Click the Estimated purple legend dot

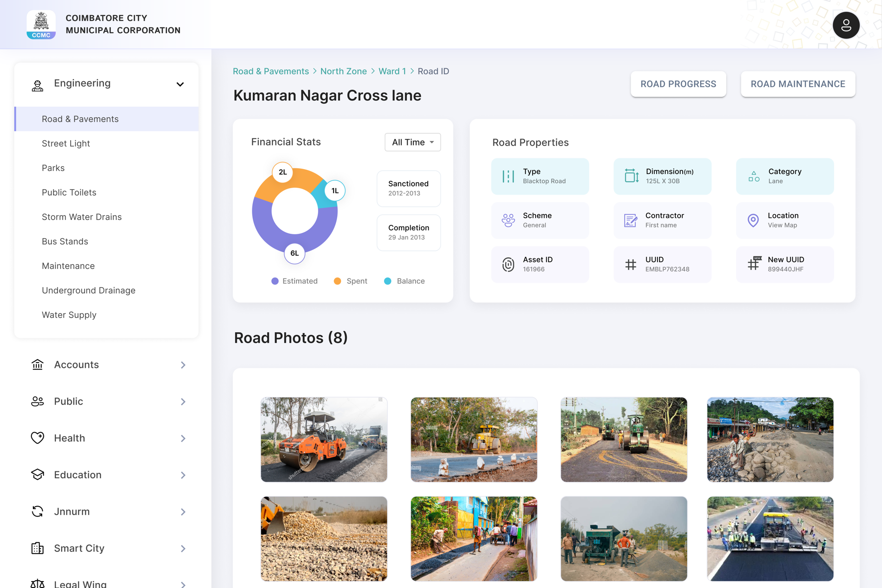275,281
